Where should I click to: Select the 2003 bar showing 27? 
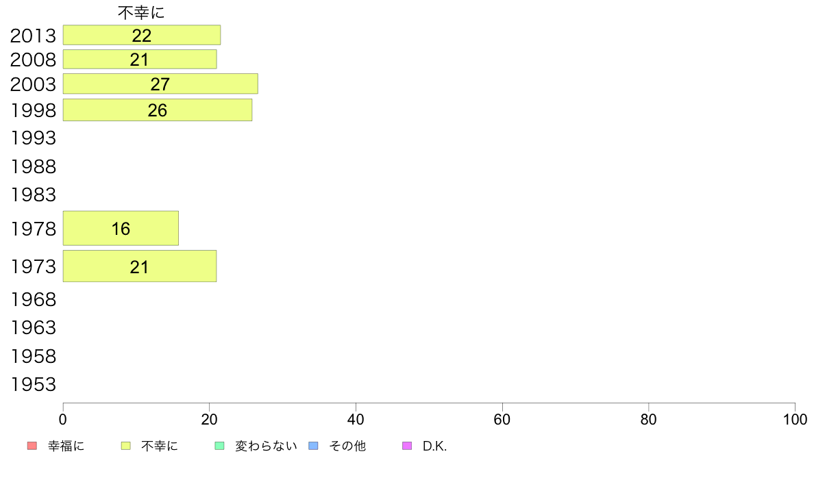tap(160, 84)
